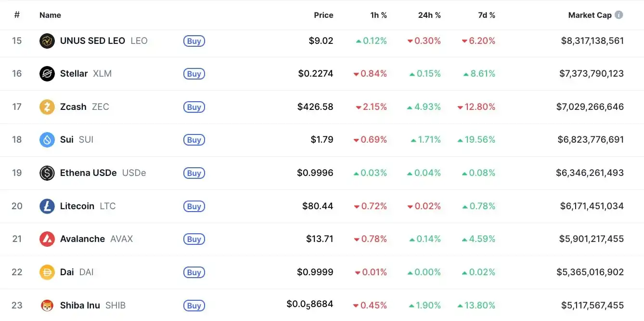Open the Litecoin coin name link

tap(77, 206)
